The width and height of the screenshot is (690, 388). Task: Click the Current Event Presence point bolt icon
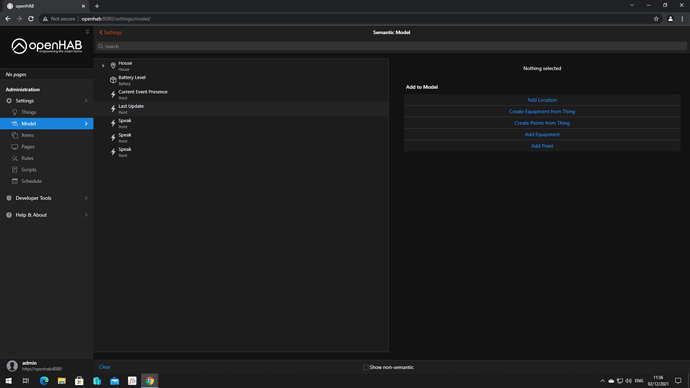point(113,94)
